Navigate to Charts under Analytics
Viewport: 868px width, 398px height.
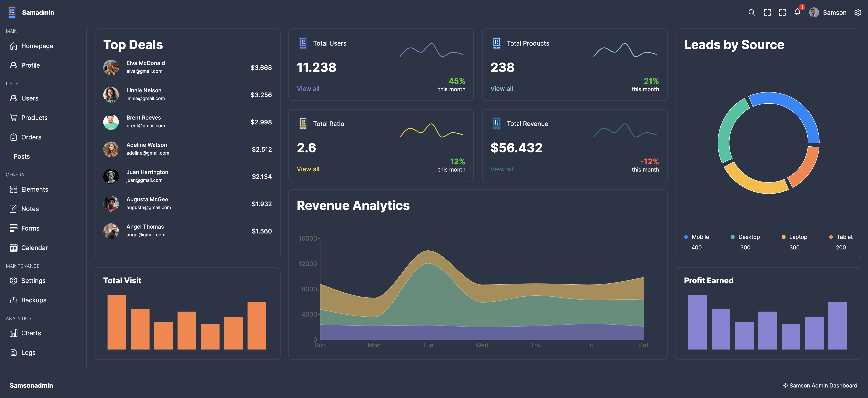tap(31, 333)
